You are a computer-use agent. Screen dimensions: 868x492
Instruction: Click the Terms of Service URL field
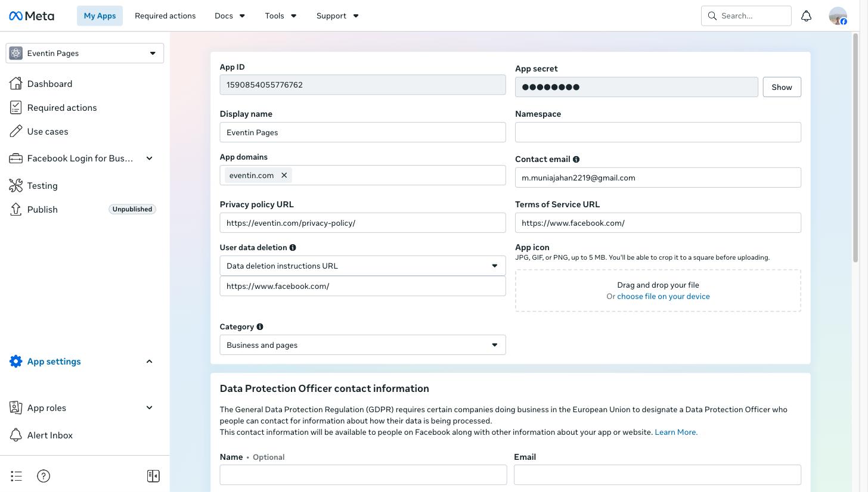tap(658, 223)
